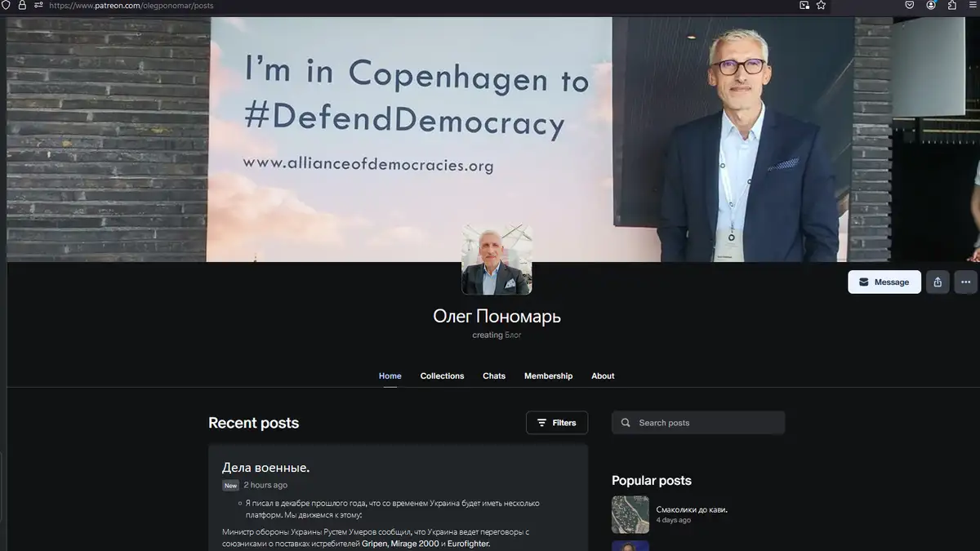Bookmark this page with the star icon
The height and width of the screenshot is (551, 980).
[821, 5]
